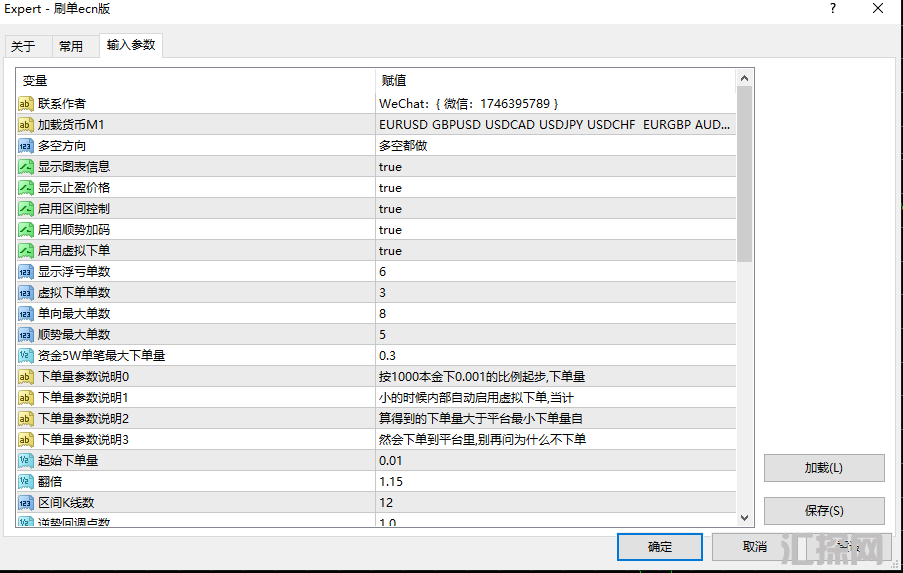Click the string icon beside 加载货币M1
This screenshot has width=903, height=573.
pos(26,125)
